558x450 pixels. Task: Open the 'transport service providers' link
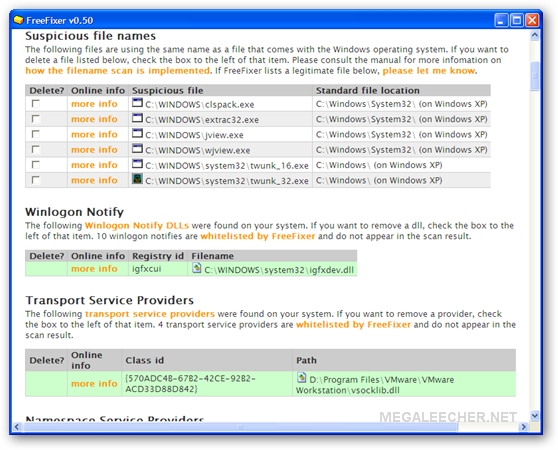[150, 314]
